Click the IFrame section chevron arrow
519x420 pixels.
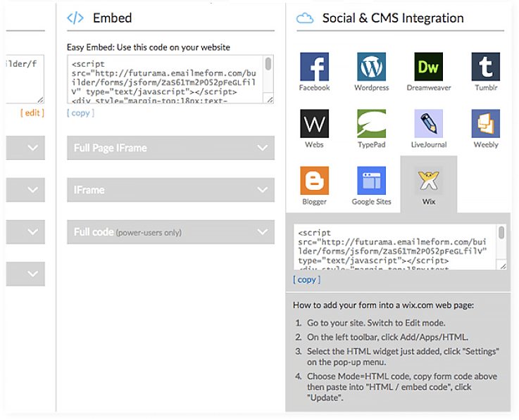(263, 190)
